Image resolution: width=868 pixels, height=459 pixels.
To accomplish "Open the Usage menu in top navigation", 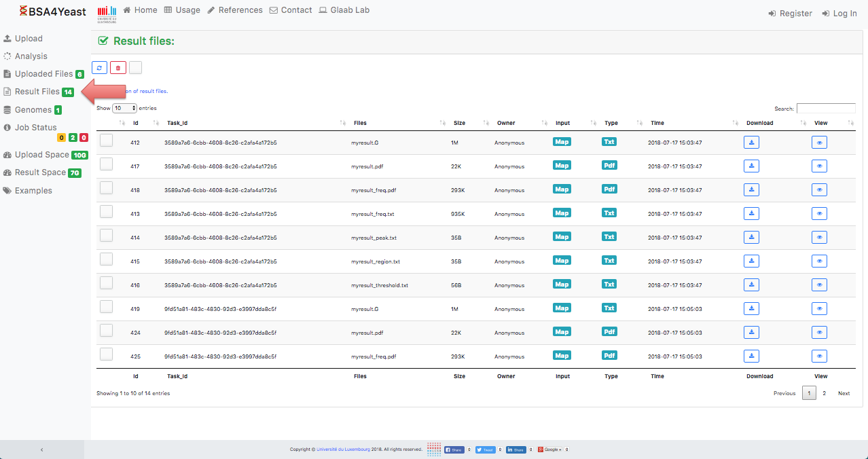I will [182, 10].
